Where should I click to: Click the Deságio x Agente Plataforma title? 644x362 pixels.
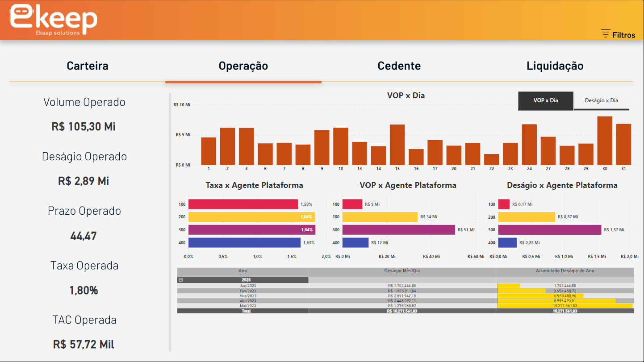[x=562, y=185]
